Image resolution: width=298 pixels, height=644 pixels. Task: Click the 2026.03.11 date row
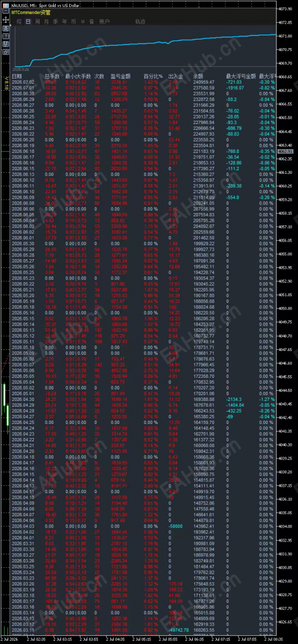click(x=23, y=630)
